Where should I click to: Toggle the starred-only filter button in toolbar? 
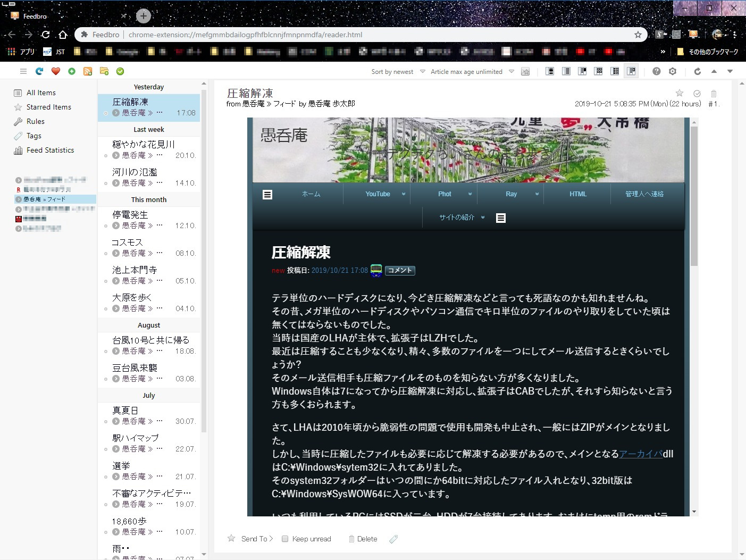tap(525, 72)
